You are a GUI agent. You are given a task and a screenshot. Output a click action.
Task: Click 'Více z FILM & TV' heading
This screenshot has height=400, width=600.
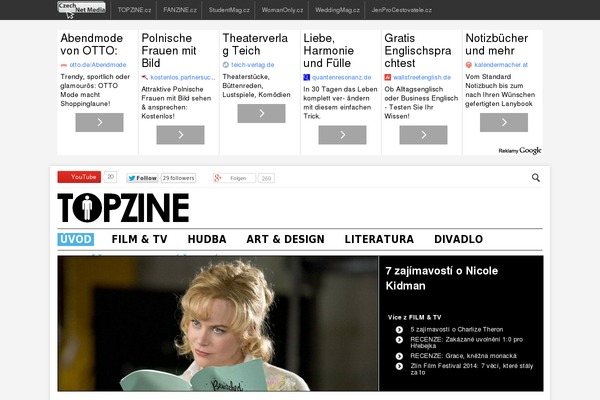coord(414,317)
